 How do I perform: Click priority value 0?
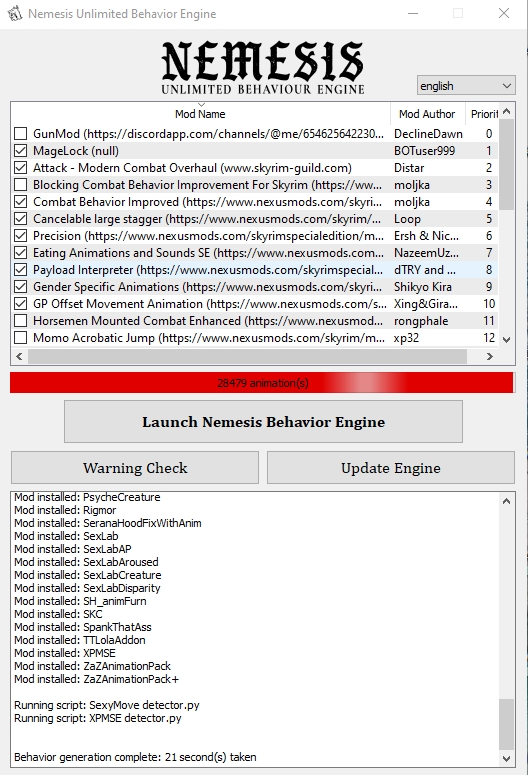[489, 134]
